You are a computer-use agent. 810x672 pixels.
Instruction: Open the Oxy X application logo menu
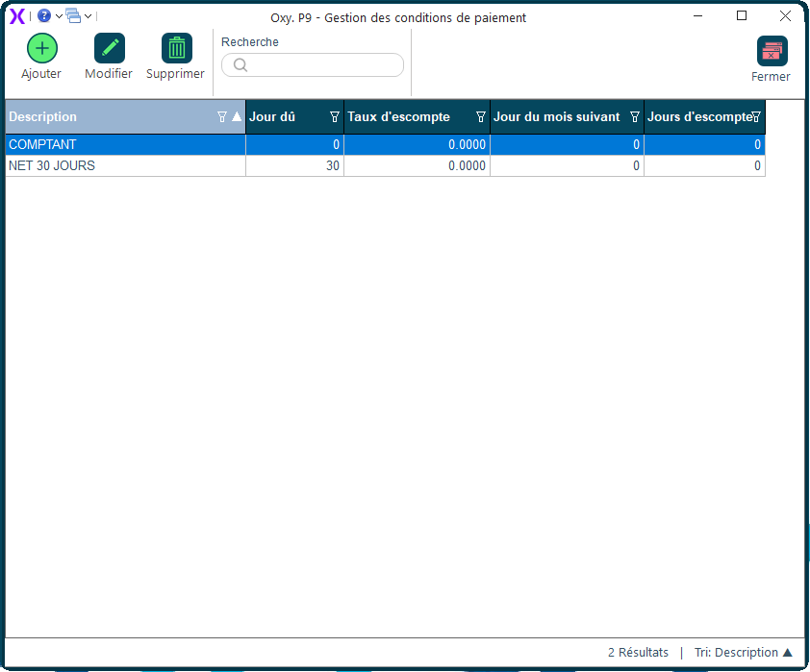17,16
